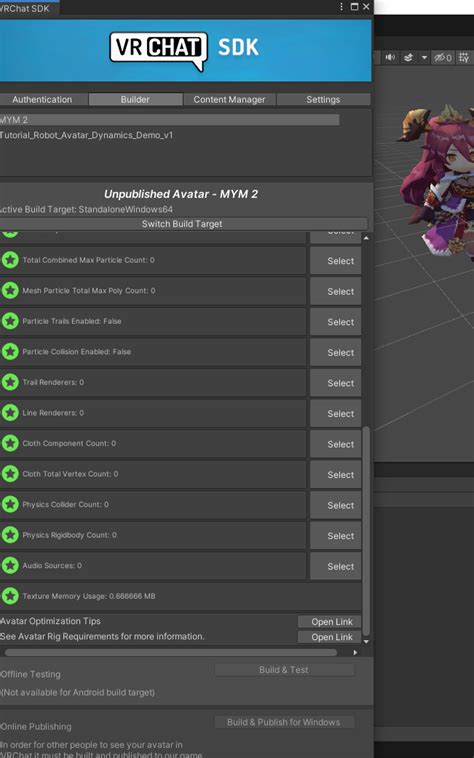Click 'Not available for Android build target' text
Viewport: 474px width, 758px height.
click(78, 692)
